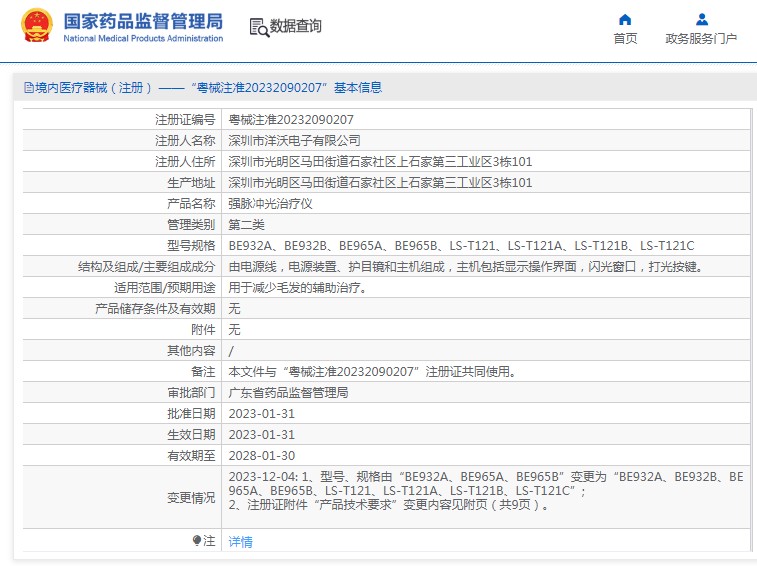Image resolution: width=757 pixels, height=566 pixels.
Task: Click the 附件 label
Action: (203, 330)
